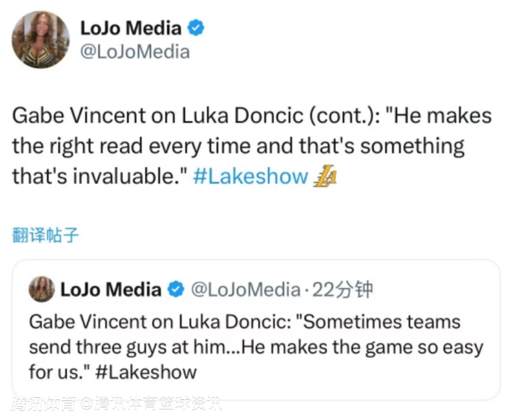This screenshot has height=420, width=512.
Task: Open the large LoJo Media profile photo
Action: coord(40,40)
